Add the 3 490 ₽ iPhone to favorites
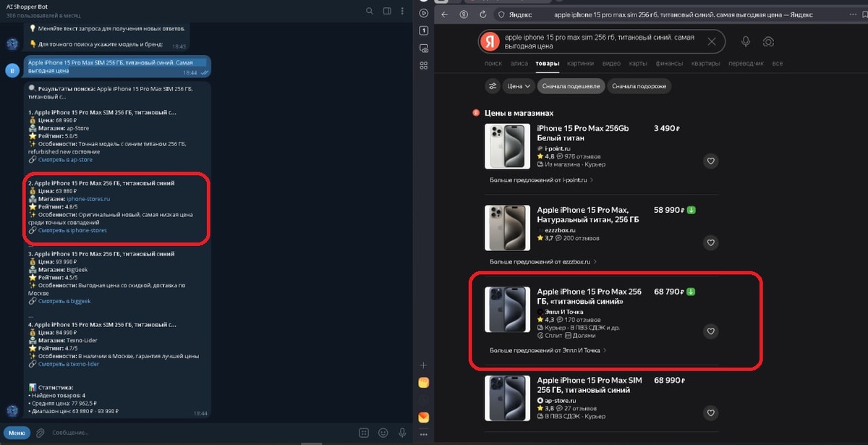868x445 pixels. 711,161
